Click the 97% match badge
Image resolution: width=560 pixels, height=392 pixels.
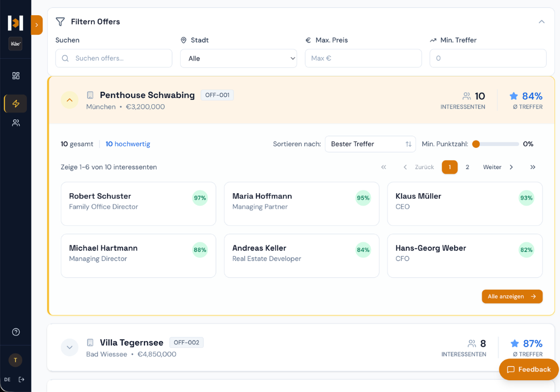point(200,198)
